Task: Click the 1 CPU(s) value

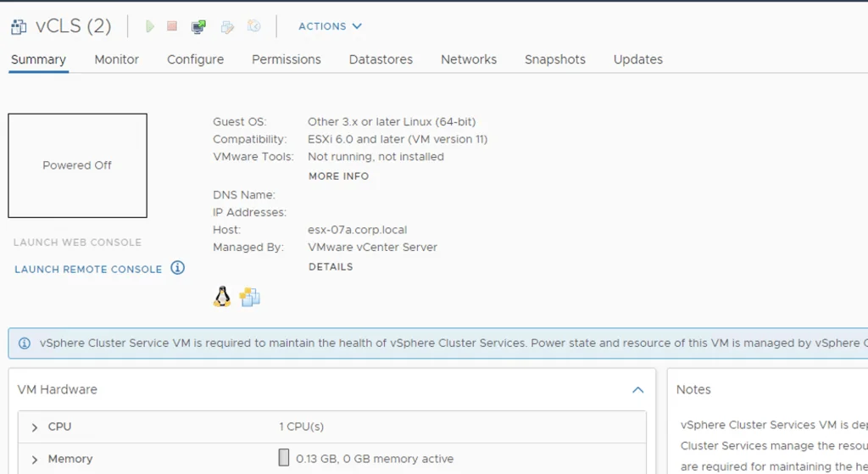Action: pos(301,427)
